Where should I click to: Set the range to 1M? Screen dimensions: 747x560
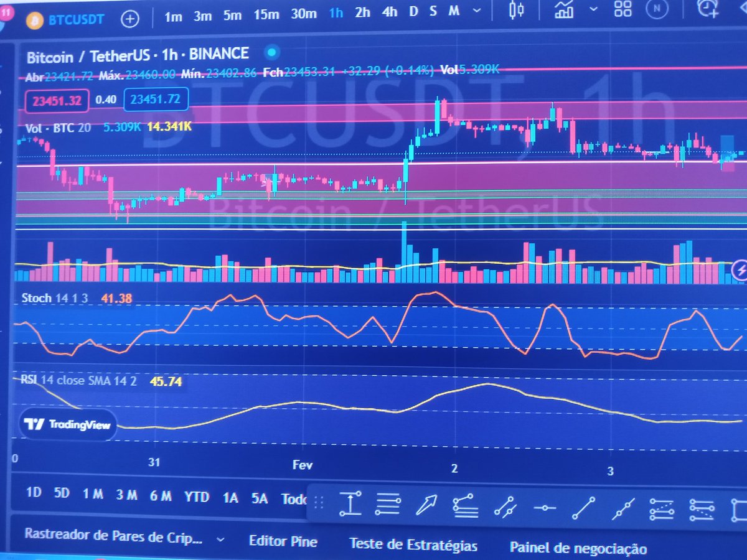(93, 494)
